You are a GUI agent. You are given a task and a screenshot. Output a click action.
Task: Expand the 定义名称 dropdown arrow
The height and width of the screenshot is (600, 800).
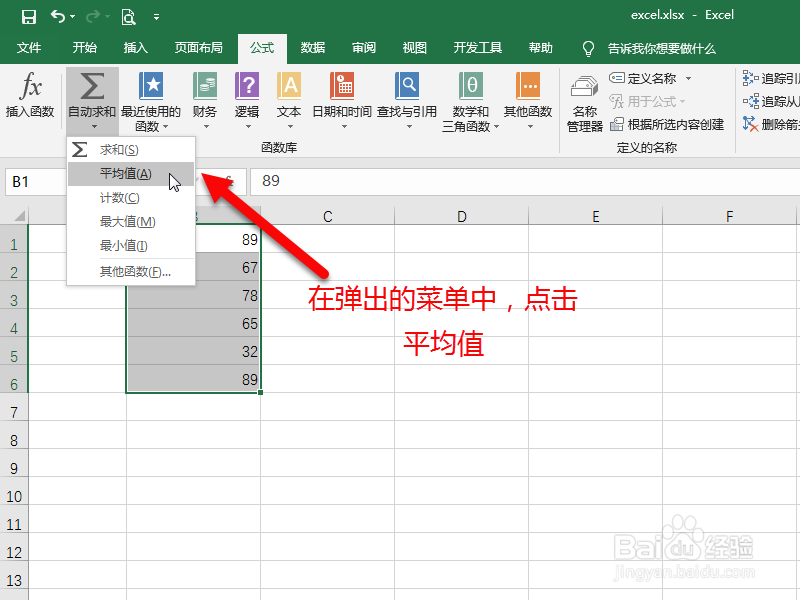coord(688,79)
